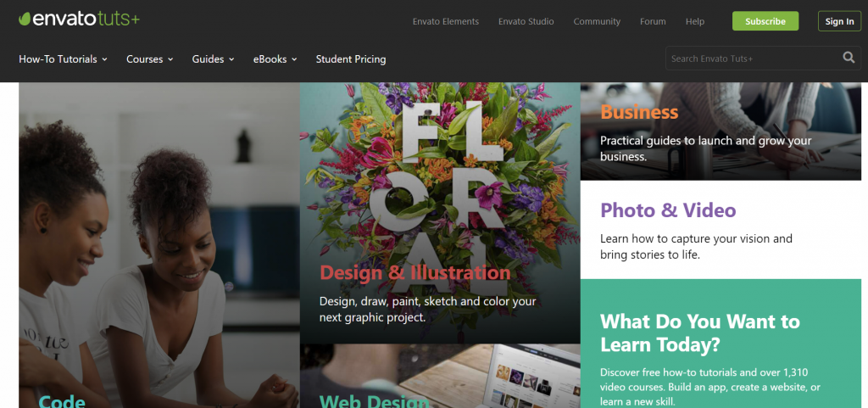Click the green Subscribe button

[765, 21]
